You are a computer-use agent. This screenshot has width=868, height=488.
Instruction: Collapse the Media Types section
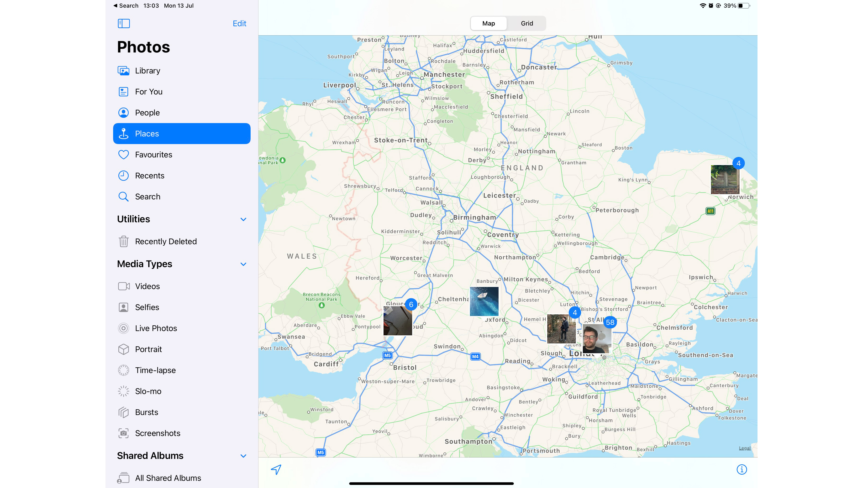coord(243,264)
